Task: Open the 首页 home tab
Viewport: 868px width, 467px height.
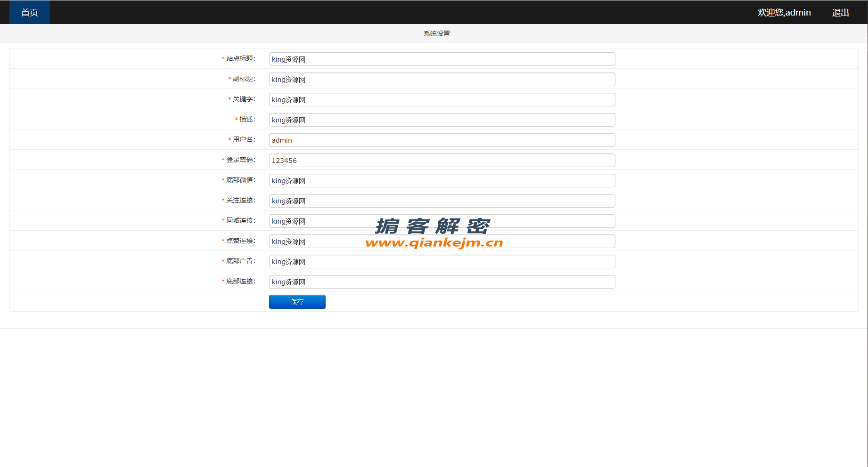Action: click(x=30, y=12)
